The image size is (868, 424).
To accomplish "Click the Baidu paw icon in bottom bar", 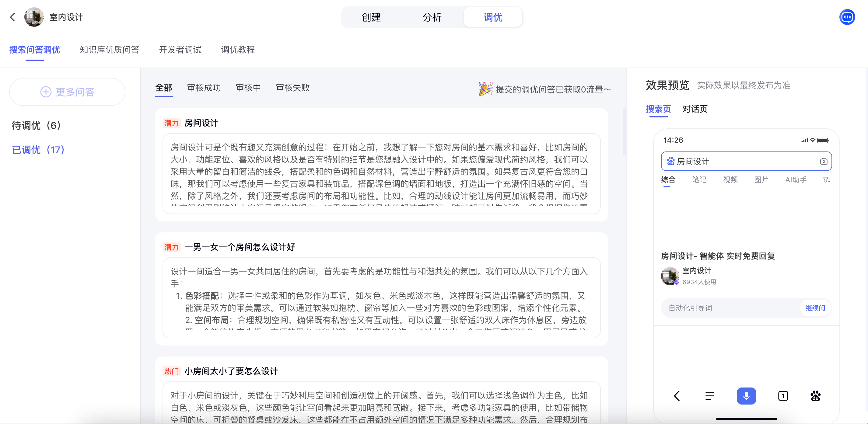I will pos(815,396).
